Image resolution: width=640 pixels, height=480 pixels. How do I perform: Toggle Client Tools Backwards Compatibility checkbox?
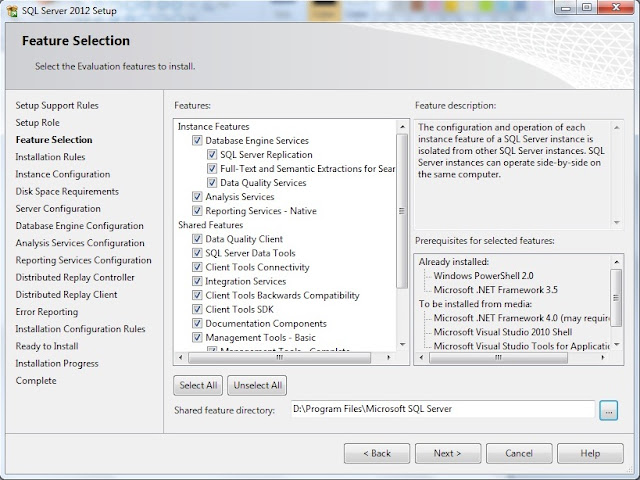pyautogui.click(x=197, y=296)
